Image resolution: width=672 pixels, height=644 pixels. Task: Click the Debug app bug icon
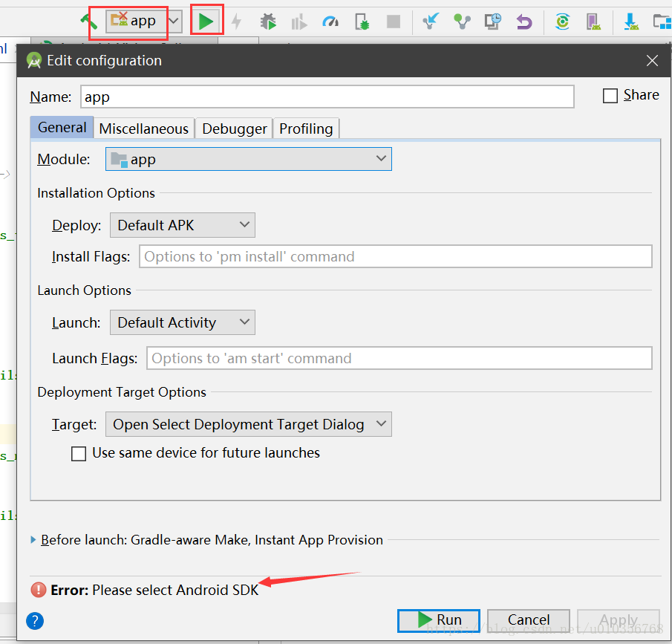point(268,21)
